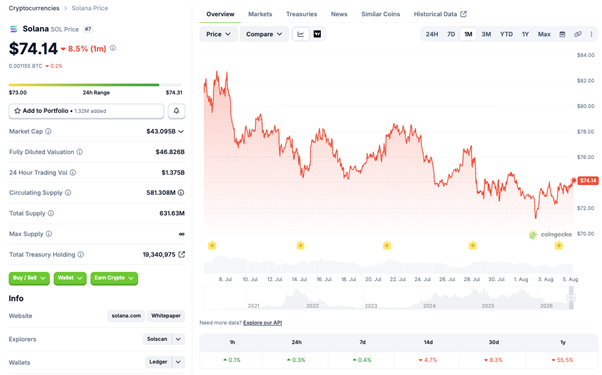This screenshot has width=602, height=375.
Task: Expand the Buy / Sell dropdown
Action: coord(29,278)
